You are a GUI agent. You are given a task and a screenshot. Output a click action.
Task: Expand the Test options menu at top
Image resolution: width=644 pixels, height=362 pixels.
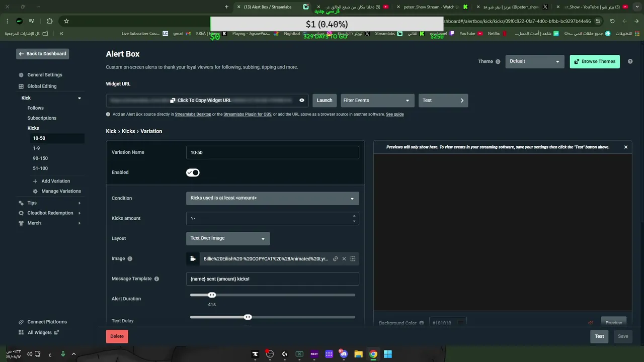443,101
